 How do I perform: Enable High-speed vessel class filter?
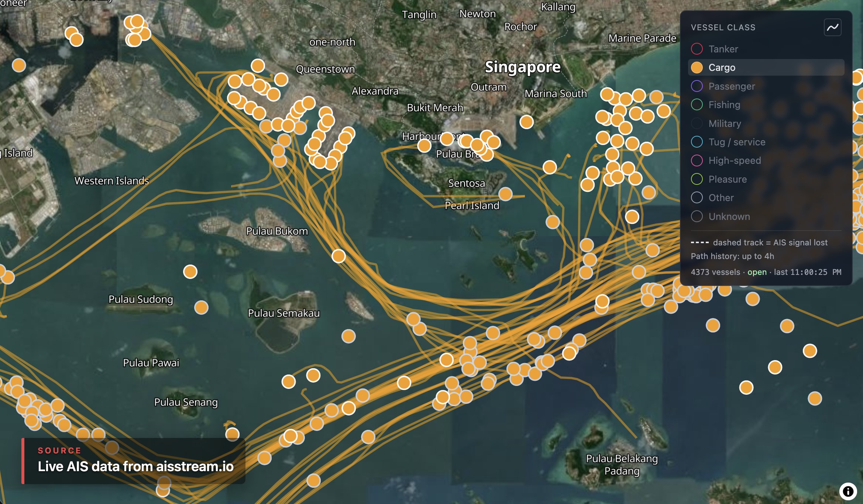766,160
